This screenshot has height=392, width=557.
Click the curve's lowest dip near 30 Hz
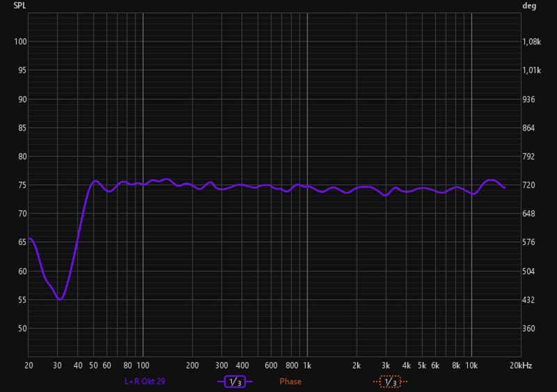pos(61,299)
